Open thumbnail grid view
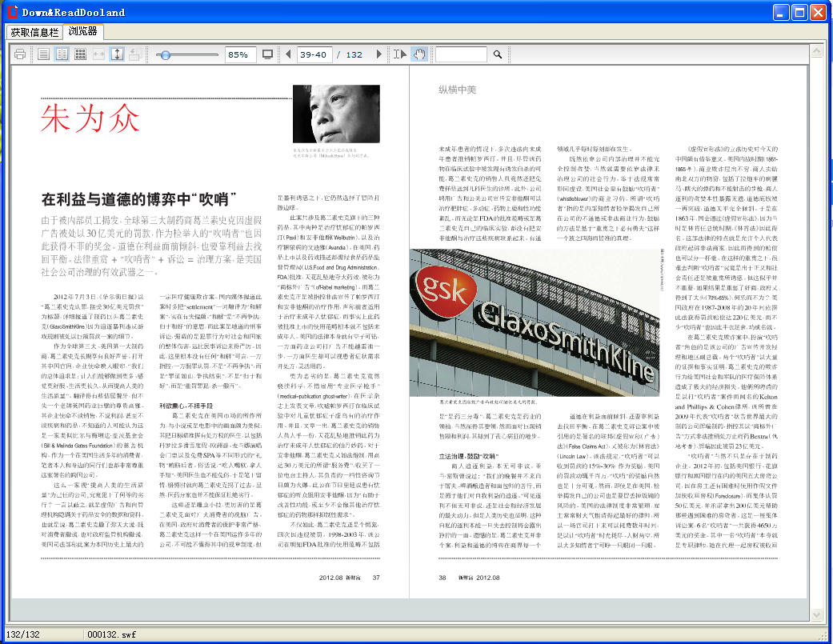 (x=80, y=54)
